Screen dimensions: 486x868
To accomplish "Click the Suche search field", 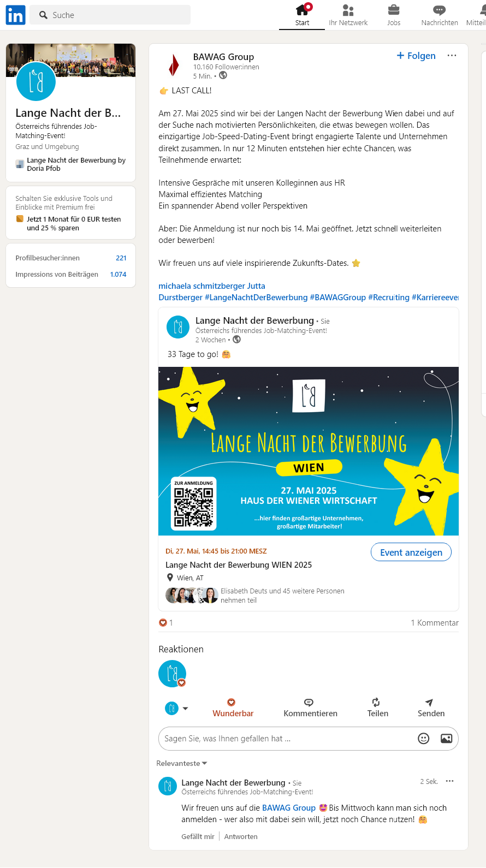I will coord(110,15).
